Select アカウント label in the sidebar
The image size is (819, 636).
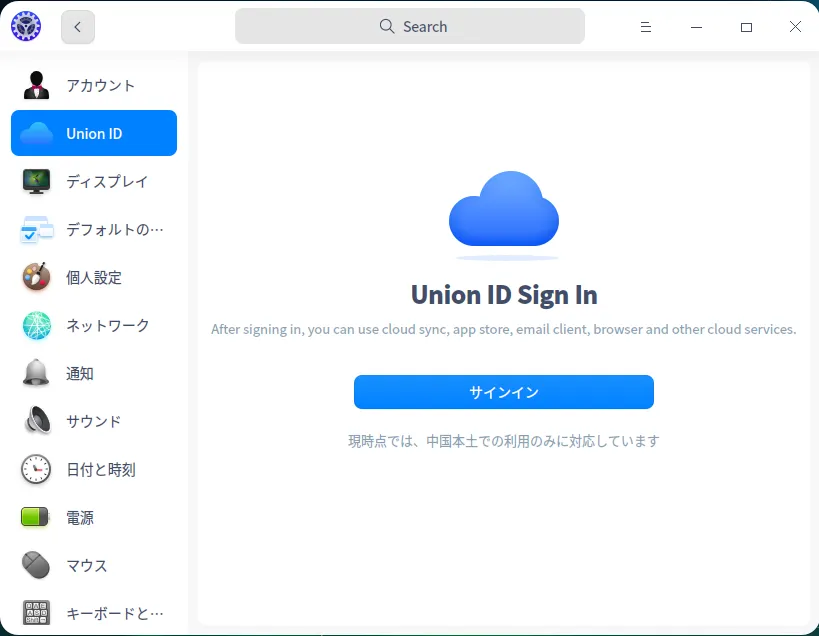pos(101,85)
